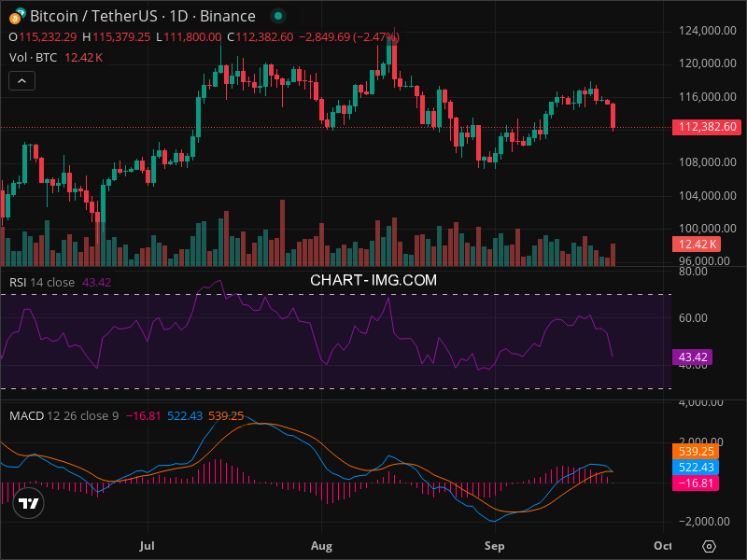The image size is (747, 560).
Task: Click the Bitcoin symbol logo icon
Action: coord(17,16)
